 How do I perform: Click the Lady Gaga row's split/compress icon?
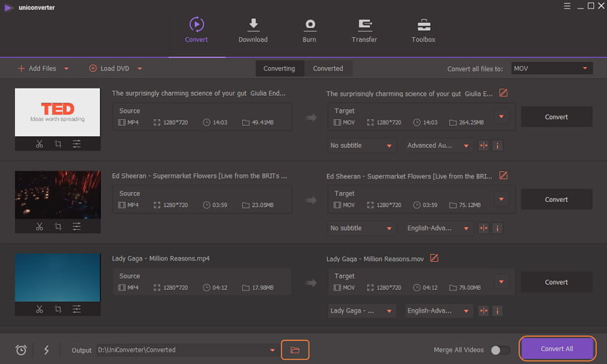click(484, 310)
